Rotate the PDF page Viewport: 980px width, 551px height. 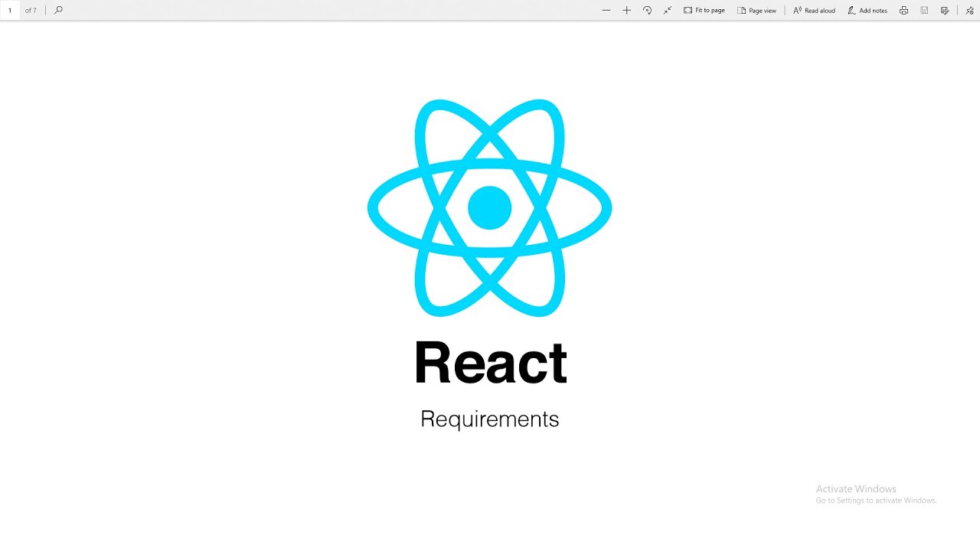[x=647, y=10]
